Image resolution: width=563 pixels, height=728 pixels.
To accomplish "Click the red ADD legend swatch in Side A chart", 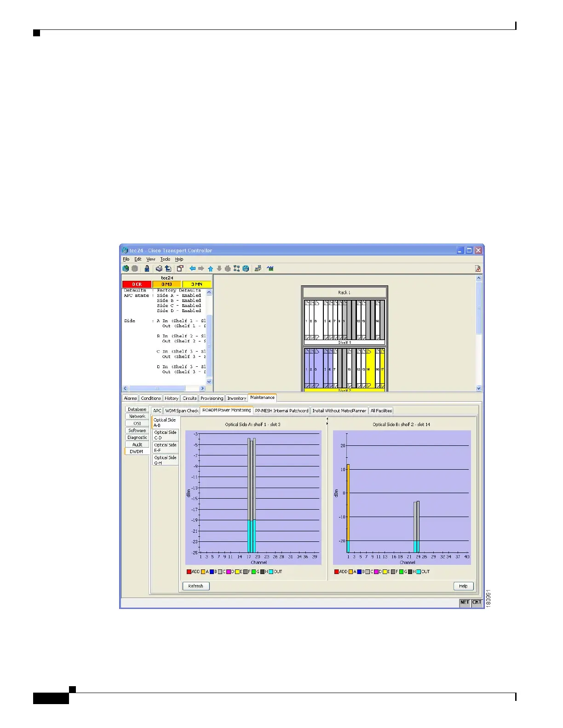I will (189, 572).
